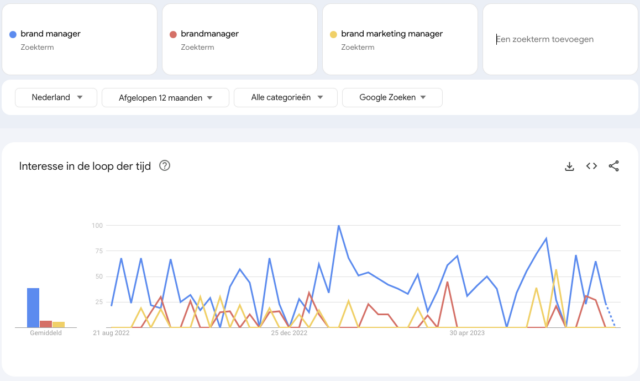The width and height of the screenshot is (640, 381).
Task: Click the blue average bar in Gemiddeld
Action: point(33,308)
